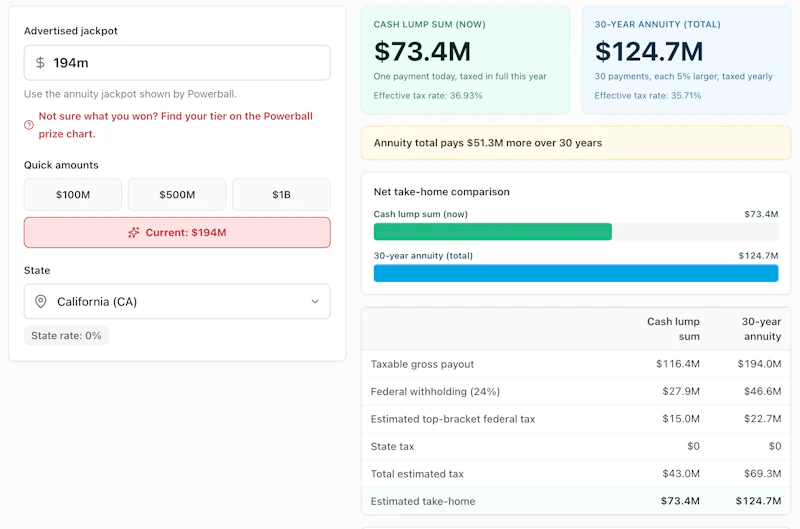Click 'Effective tax rate: 35.71%' text
800x529 pixels.
pos(647,95)
